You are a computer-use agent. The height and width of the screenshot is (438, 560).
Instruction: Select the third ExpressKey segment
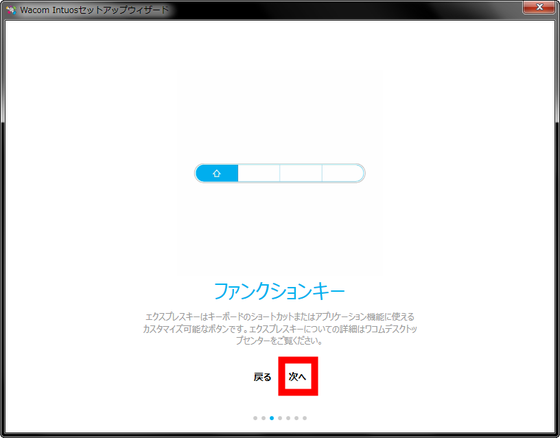coord(301,173)
